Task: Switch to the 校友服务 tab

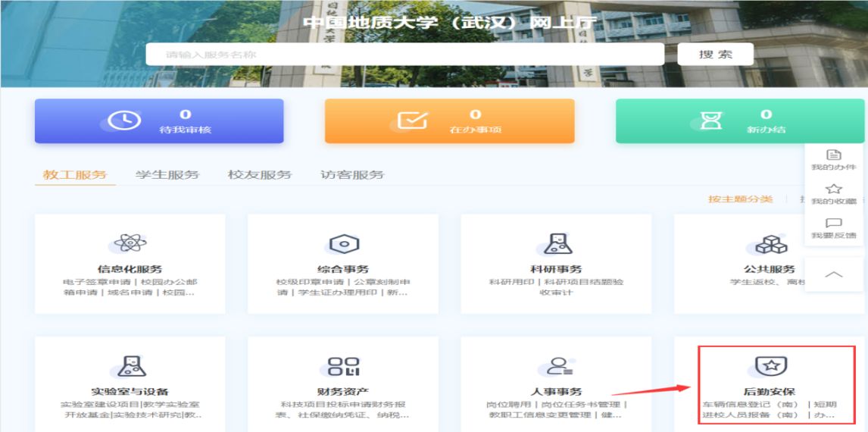Action: (260, 175)
